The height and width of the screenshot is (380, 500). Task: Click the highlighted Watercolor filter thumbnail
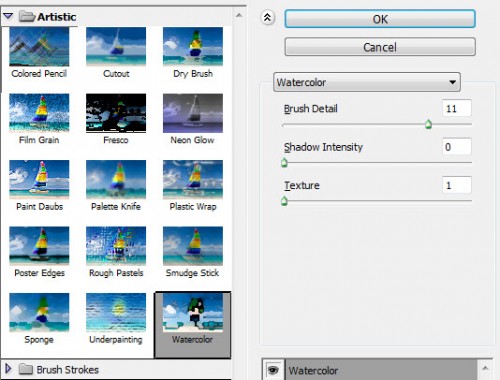pos(193,312)
